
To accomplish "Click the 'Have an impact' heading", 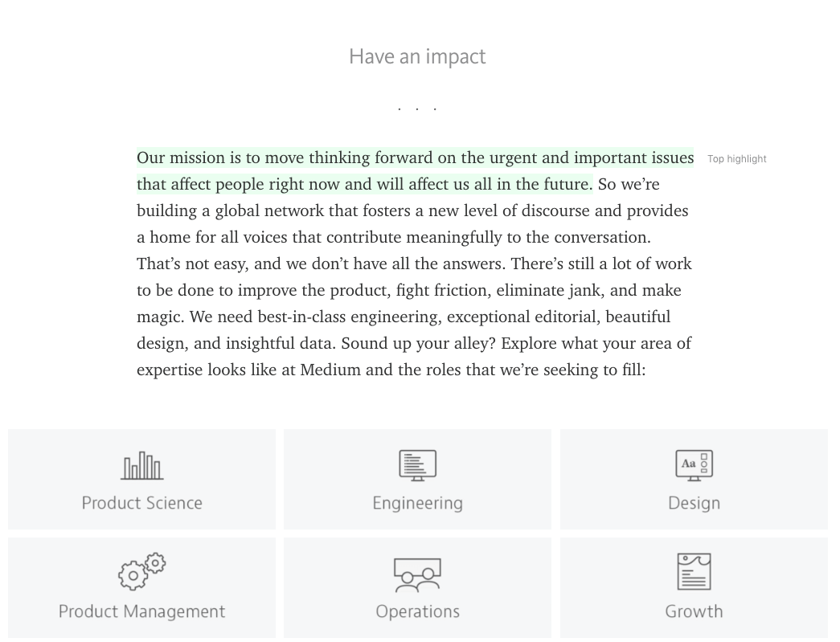I will tap(417, 57).
